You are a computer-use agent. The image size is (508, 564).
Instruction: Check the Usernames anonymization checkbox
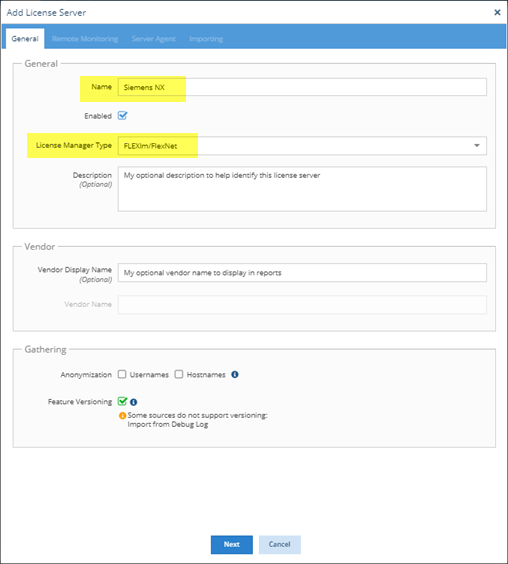click(122, 374)
